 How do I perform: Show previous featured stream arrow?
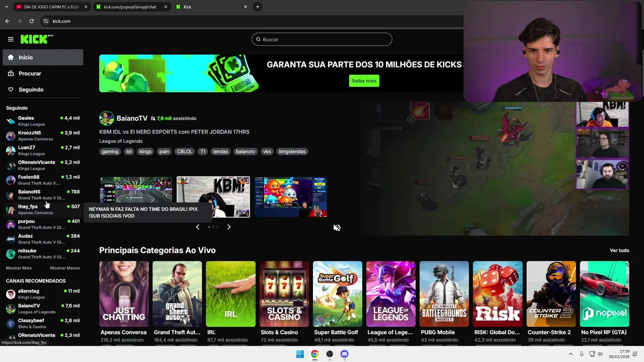197,227
